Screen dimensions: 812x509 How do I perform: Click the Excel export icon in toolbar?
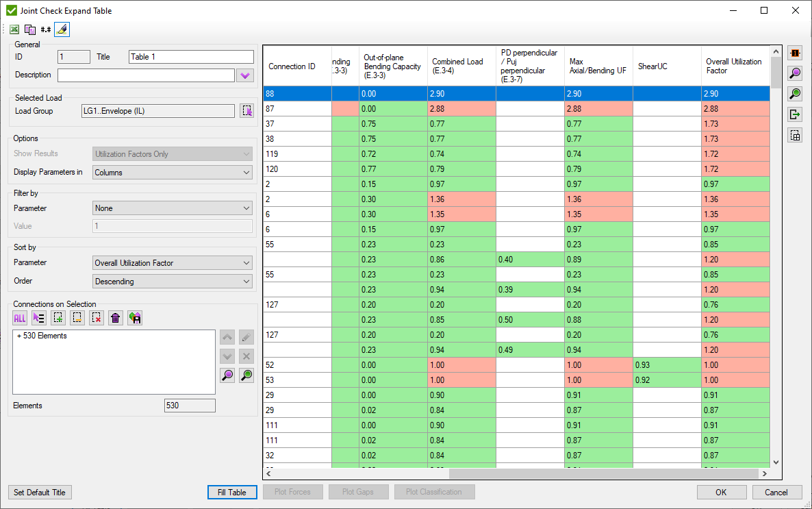tap(14, 29)
